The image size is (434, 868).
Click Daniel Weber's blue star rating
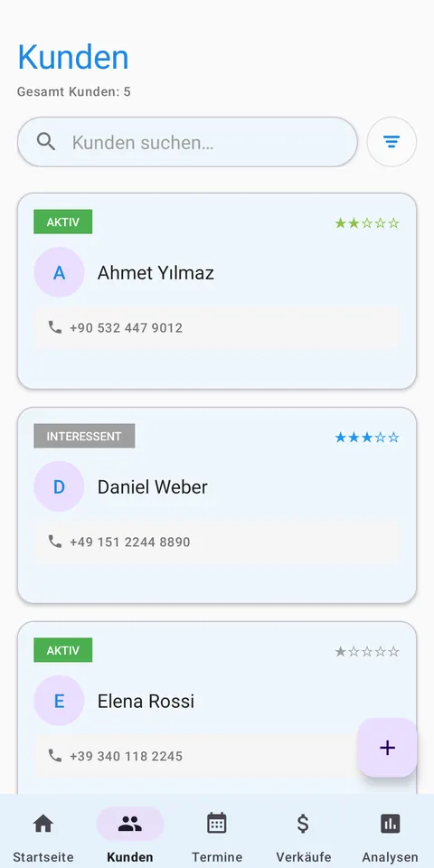(x=367, y=438)
